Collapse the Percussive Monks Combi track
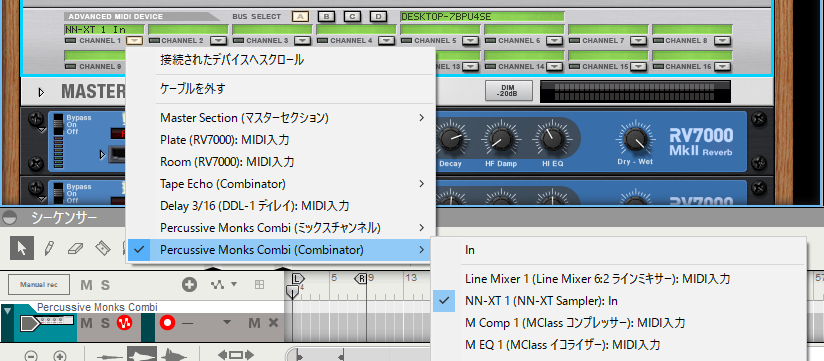 (6, 311)
